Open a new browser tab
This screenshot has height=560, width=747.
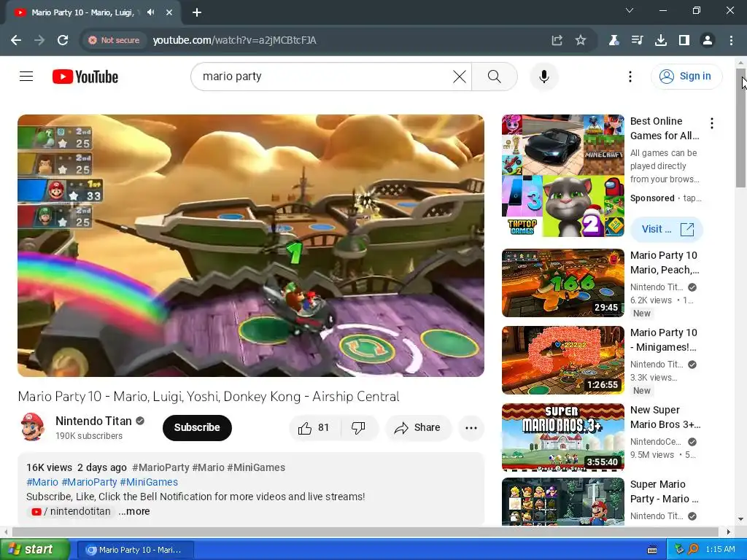pyautogui.click(x=197, y=12)
